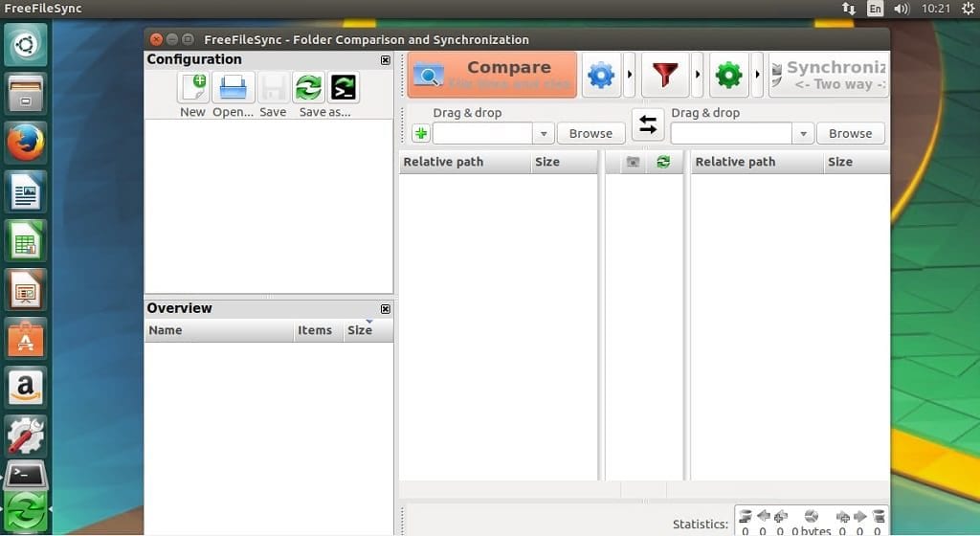
Task: Click FreeFileSync icon in dock
Action: click(26, 512)
